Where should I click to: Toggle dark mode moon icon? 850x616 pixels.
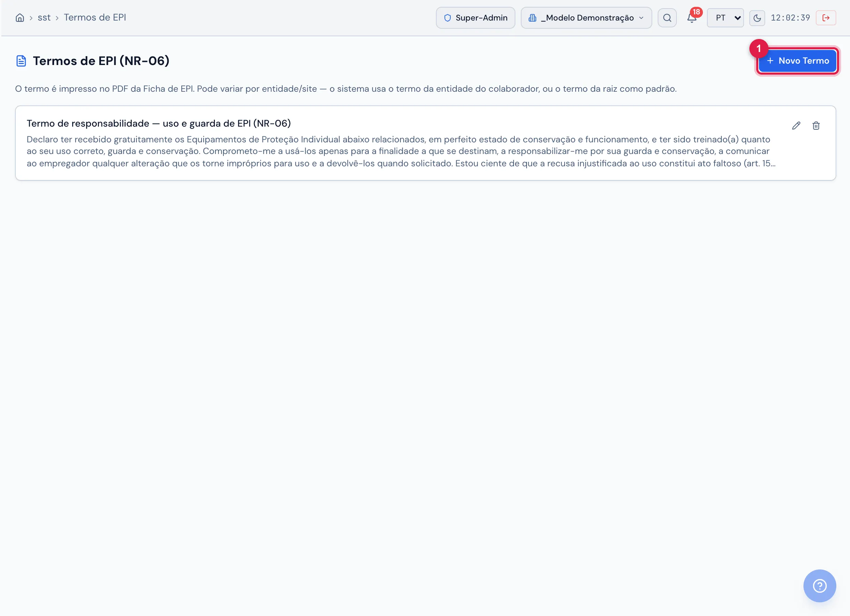pos(757,17)
